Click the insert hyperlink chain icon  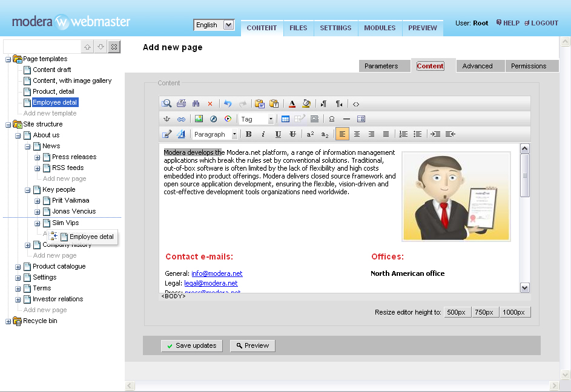[181, 119]
